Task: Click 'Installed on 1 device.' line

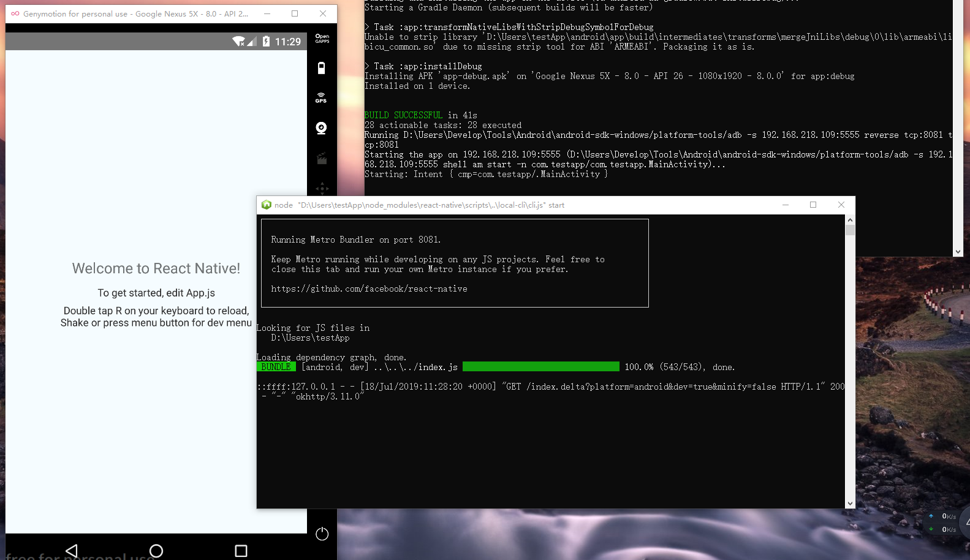Action: [x=417, y=86]
